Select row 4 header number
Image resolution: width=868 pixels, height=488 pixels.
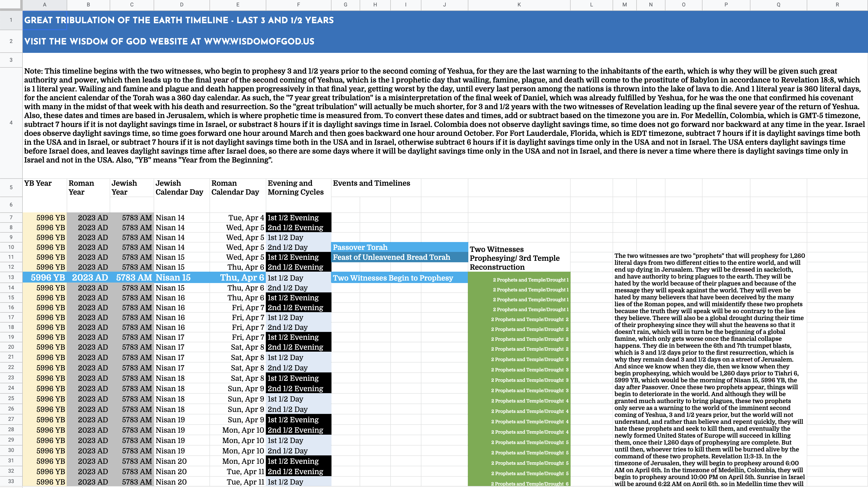[11, 123]
